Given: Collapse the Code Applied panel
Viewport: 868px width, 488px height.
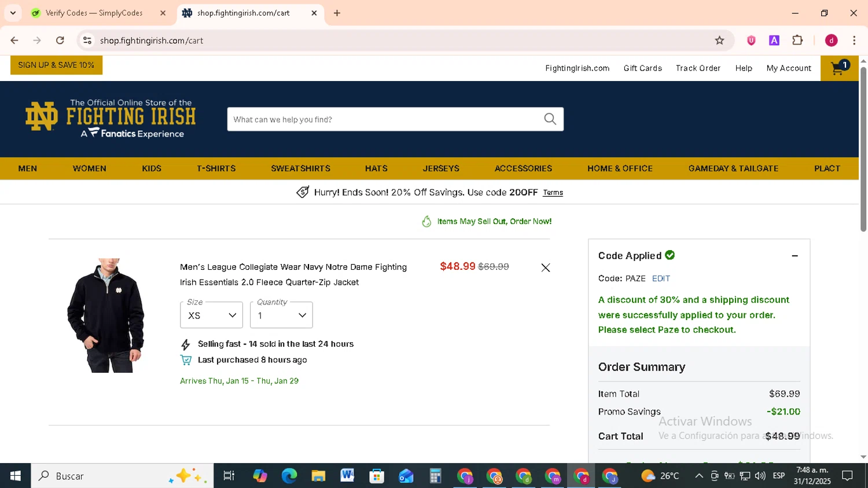Looking at the screenshot, I should click(795, 255).
